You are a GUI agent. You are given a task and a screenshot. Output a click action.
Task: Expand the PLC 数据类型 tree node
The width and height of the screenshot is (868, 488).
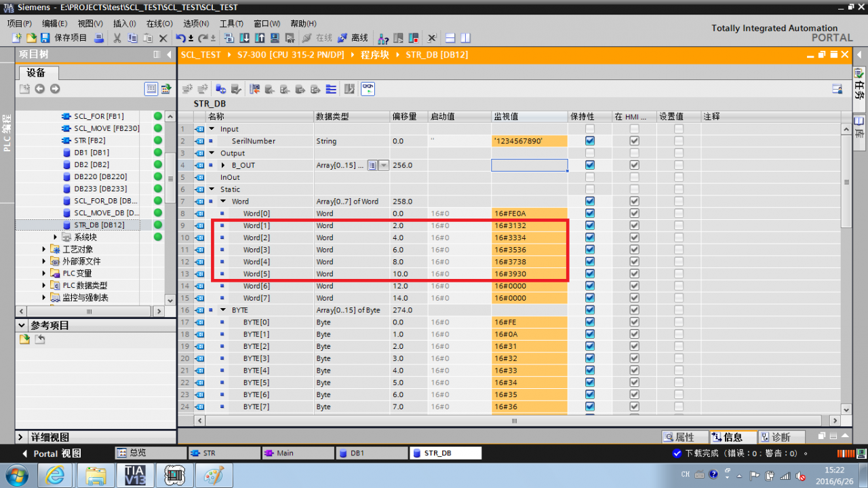pyautogui.click(x=45, y=286)
